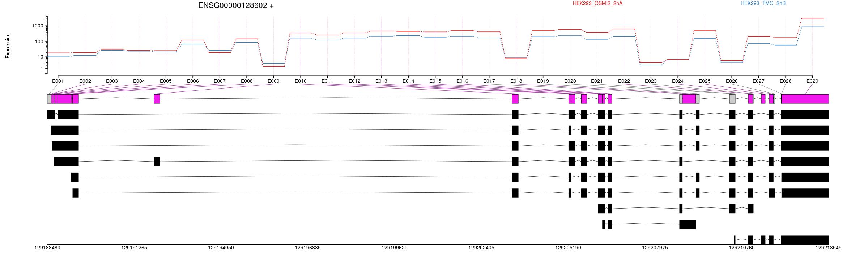
Task: Click exon label E016
Action: coord(462,81)
